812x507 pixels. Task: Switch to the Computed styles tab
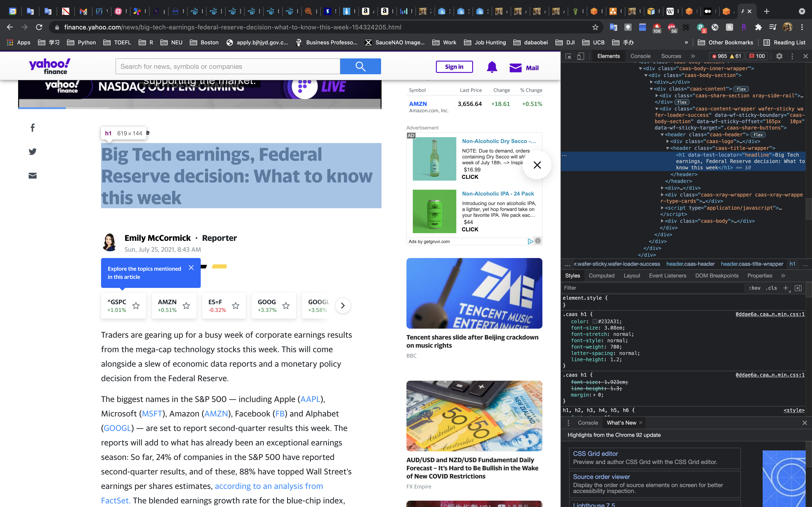pos(601,276)
